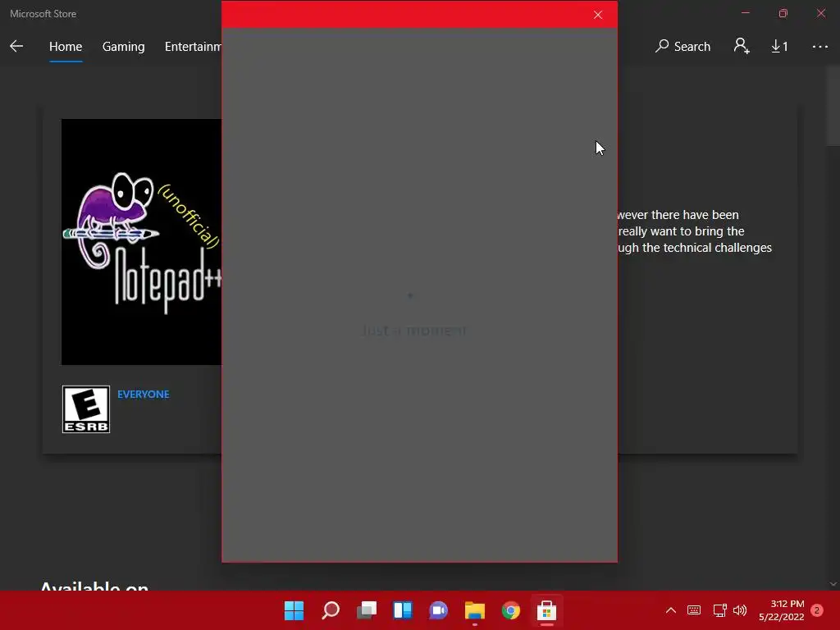This screenshot has width=840, height=630.
Task: Close the red loading dialog
Action: click(x=598, y=15)
